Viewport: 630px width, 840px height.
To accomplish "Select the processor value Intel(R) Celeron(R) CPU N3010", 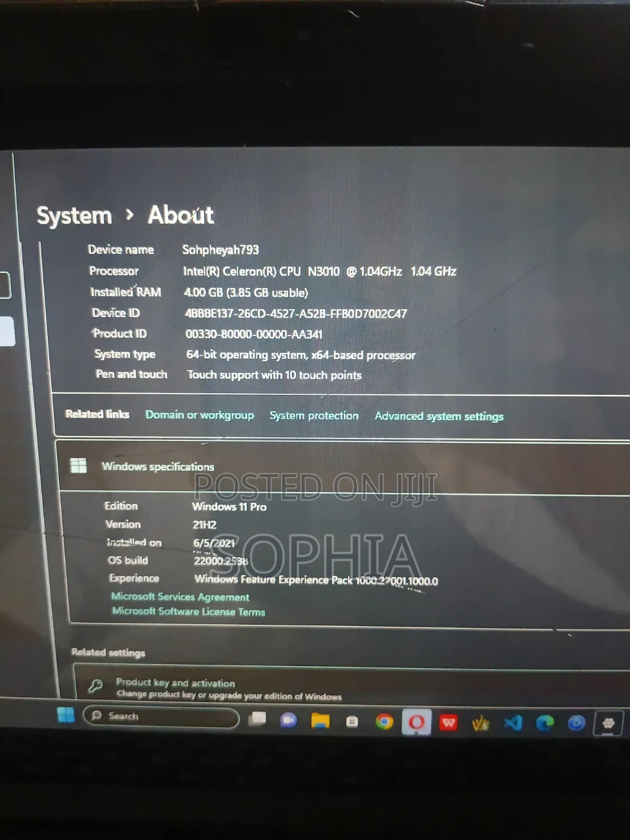I will [261, 271].
